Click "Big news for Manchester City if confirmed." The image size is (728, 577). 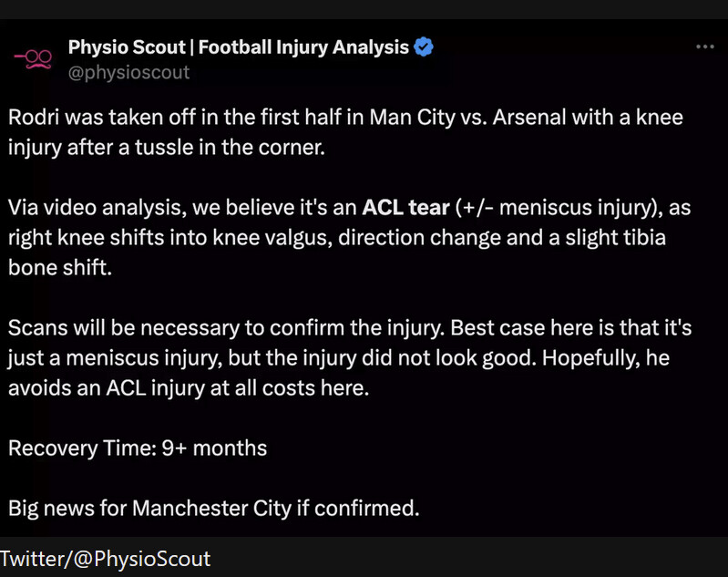point(214,509)
